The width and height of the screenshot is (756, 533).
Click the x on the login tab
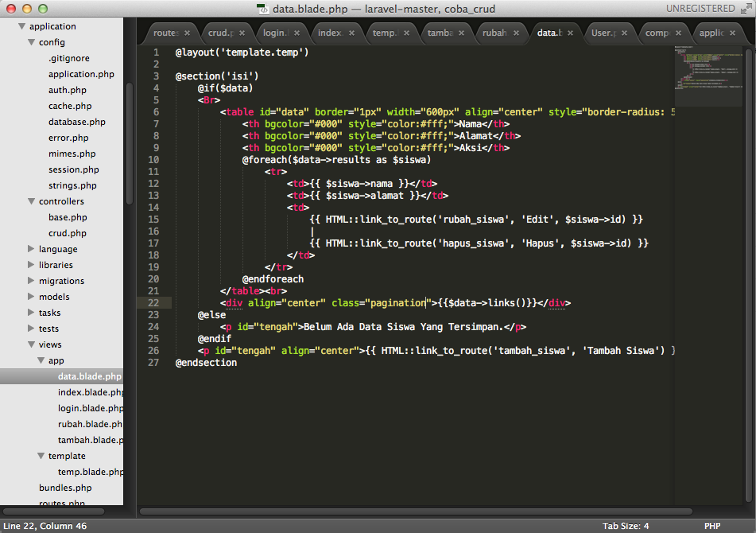click(x=297, y=33)
